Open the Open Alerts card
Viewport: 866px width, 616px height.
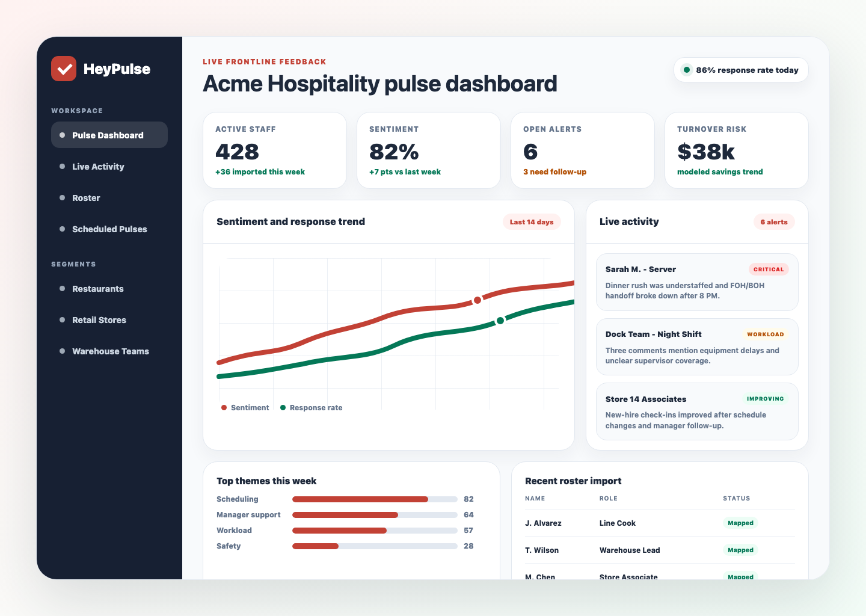[583, 150]
